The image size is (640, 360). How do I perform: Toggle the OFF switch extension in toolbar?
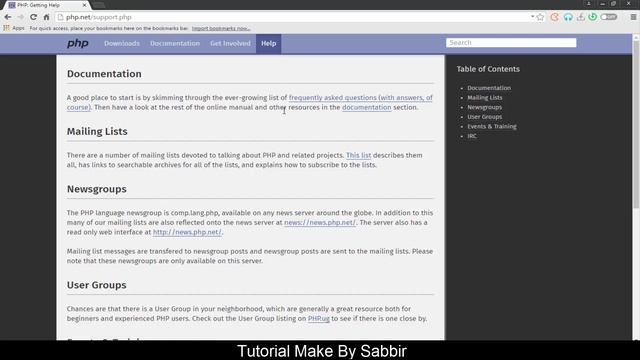pos(609,17)
